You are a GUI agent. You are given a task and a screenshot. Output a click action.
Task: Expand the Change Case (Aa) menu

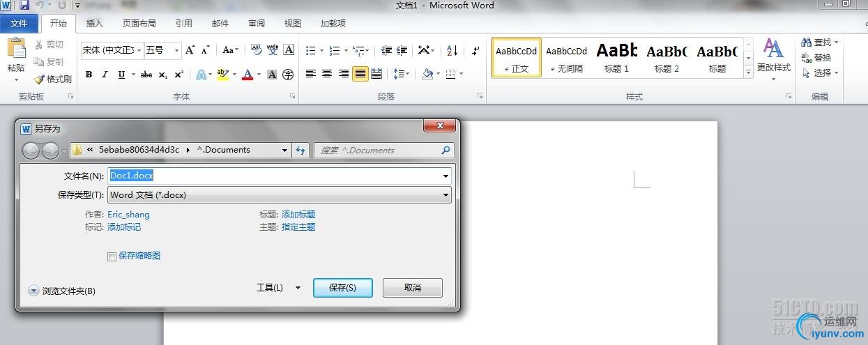[x=230, y=50]
